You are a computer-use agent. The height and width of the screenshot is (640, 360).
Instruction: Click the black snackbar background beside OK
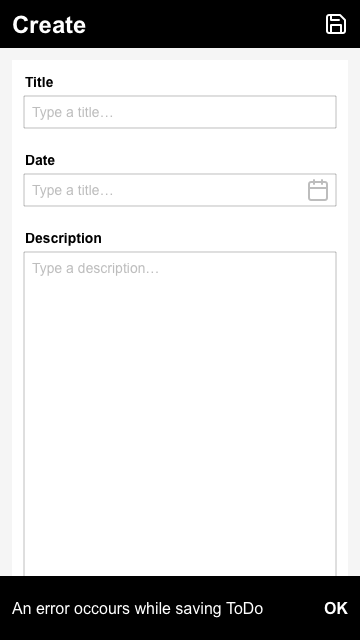point(292,608)
